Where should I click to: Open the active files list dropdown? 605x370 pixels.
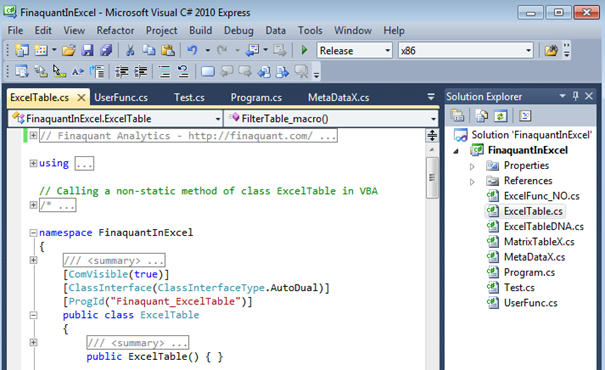click(x=431, y=96)
